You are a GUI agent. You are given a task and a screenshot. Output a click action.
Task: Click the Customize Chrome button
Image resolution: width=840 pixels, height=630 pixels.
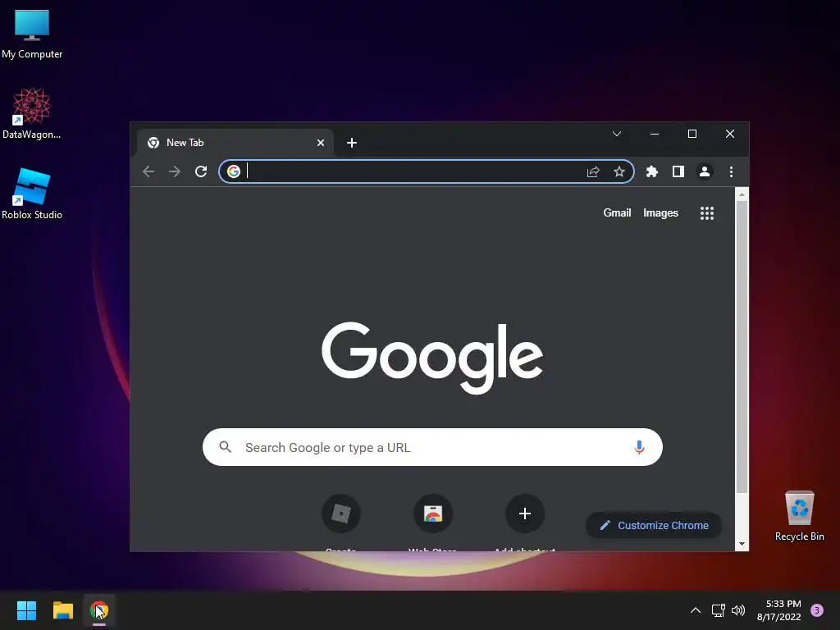coord(654,526)
